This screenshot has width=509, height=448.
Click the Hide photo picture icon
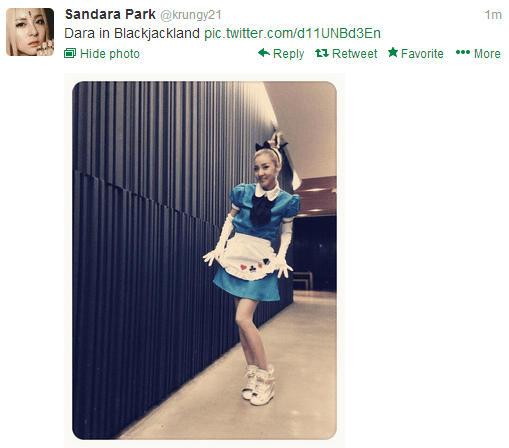click(x=70, y=53)
